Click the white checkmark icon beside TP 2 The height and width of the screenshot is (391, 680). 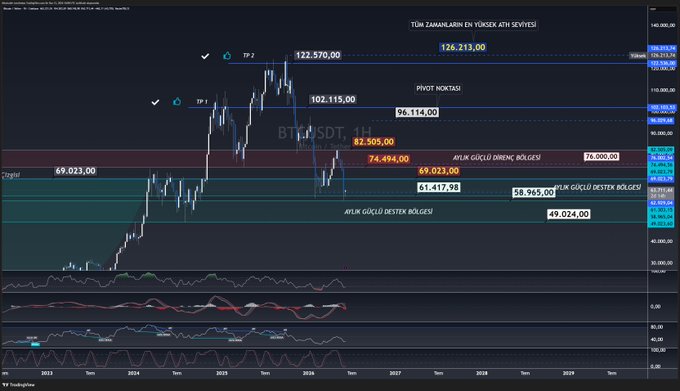pyautogui.click(x=205, y=56)
